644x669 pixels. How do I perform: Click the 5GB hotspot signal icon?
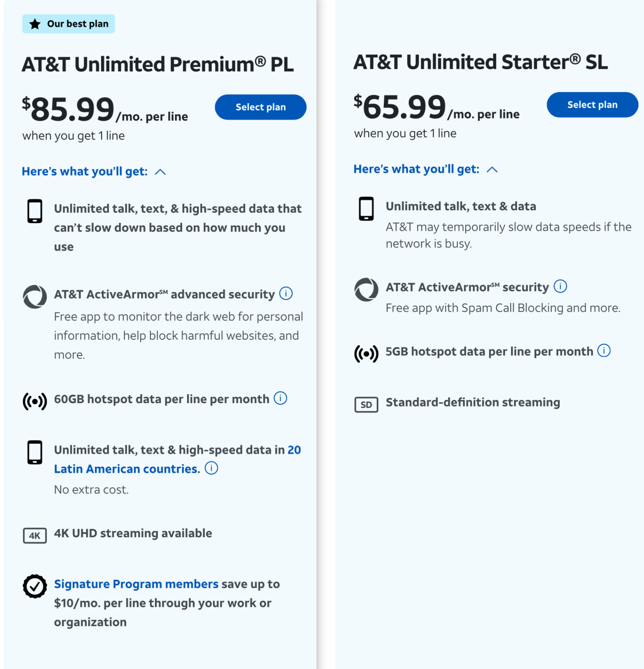coord(366,354)
